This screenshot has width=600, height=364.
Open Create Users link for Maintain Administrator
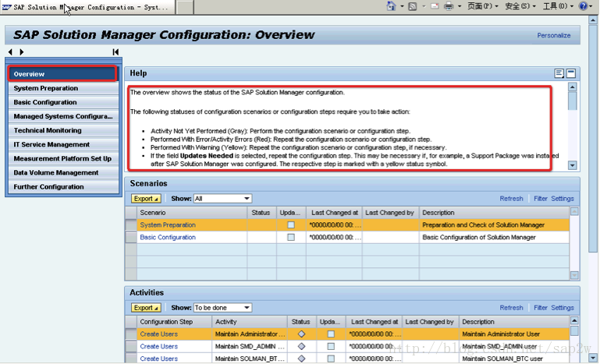click(x=159, y=334)
